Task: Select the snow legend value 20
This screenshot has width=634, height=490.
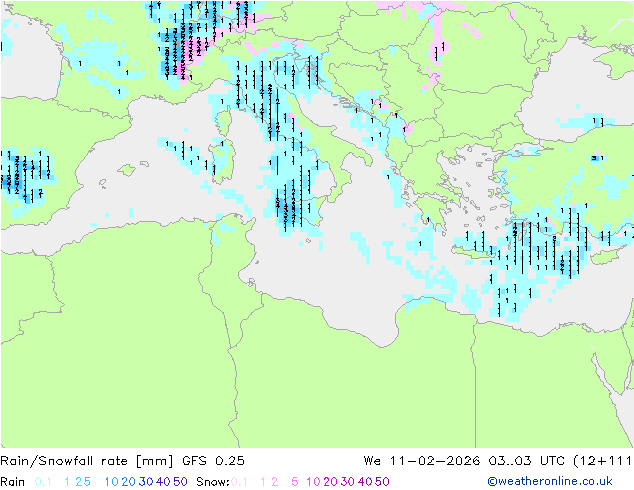Action: click(x=330, y=482)
